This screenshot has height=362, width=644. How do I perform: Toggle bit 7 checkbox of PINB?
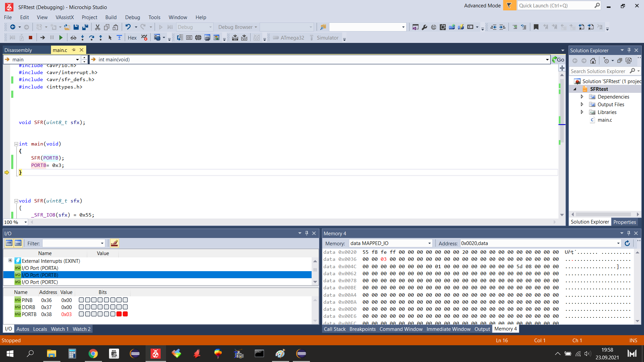pyautogui.click(x=81, y=300)
